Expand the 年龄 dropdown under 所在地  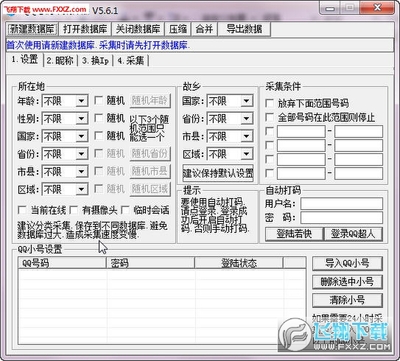coord(82,101)
